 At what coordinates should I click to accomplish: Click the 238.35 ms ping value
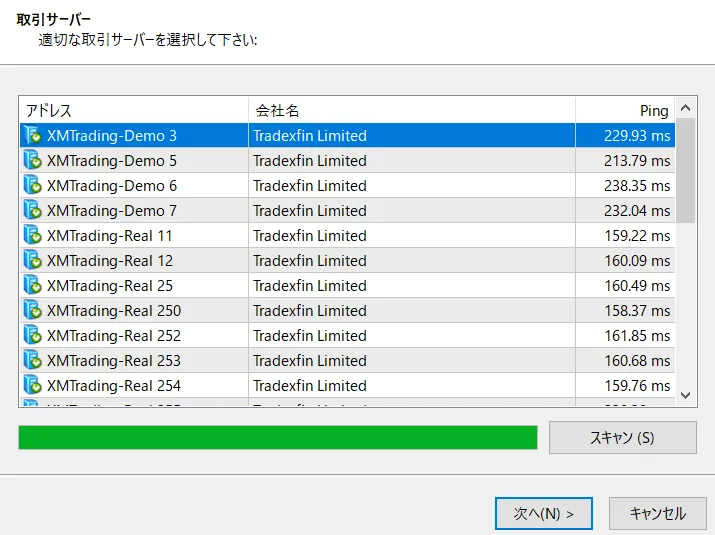[x=637, y=186]
